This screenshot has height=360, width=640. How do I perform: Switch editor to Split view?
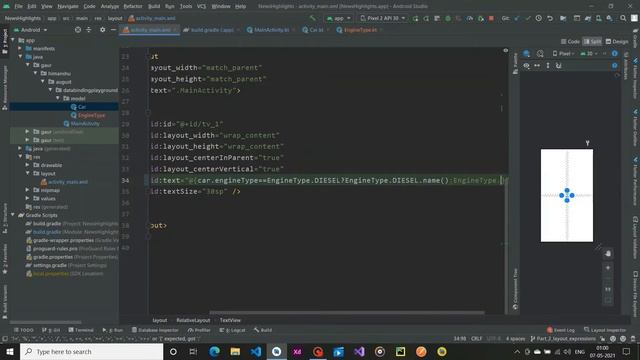coord(592,41)
